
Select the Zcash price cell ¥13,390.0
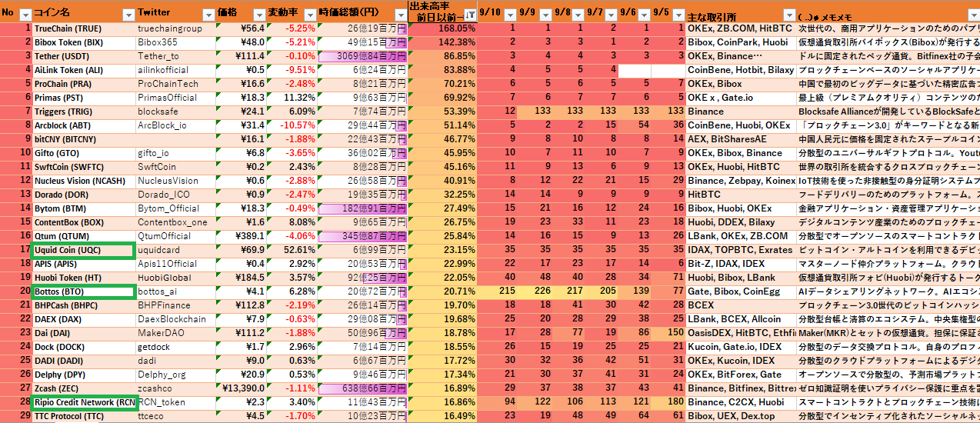coord(242,388)
